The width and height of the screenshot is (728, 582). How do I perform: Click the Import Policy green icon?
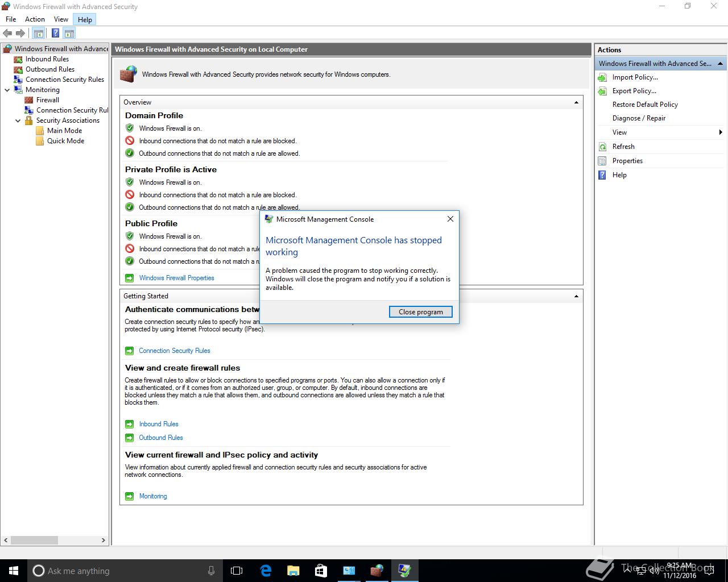click(x=603, y=77)
